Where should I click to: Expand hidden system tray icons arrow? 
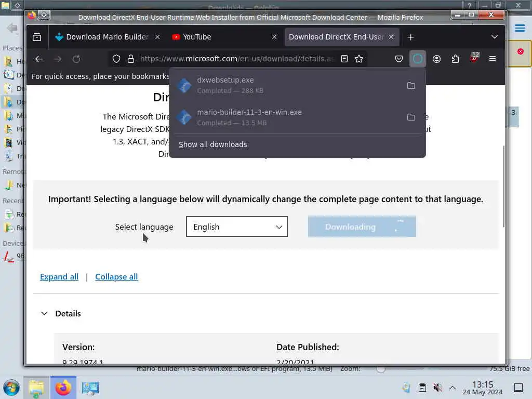tap(453, 388)
